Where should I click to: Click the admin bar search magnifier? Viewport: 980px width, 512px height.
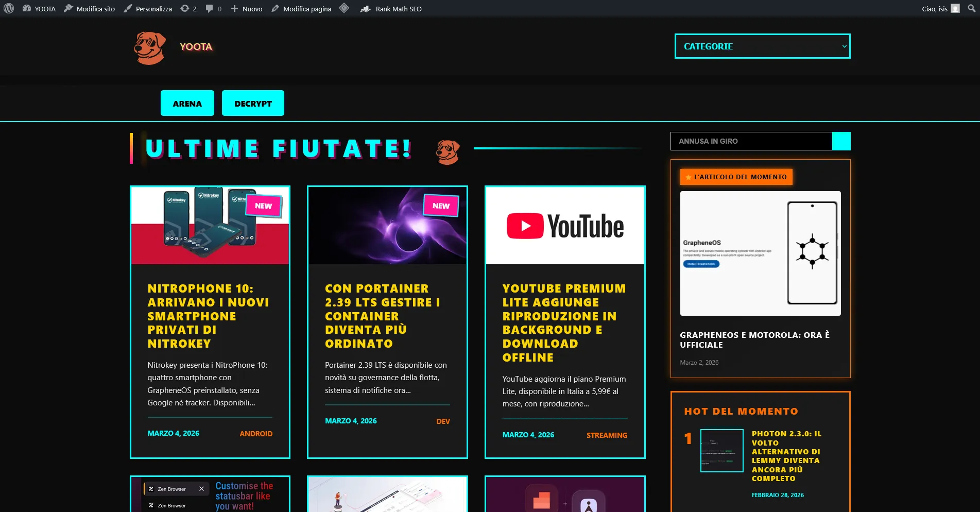coord(971,9)
